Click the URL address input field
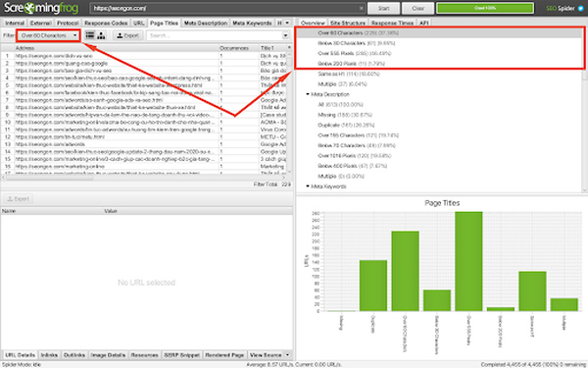 coord(225,8)
